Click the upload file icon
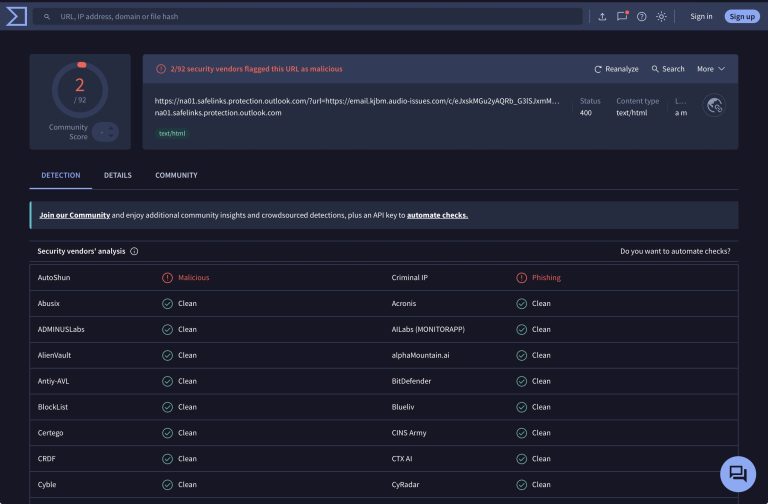768x504 pixels. tap(602, 17)
